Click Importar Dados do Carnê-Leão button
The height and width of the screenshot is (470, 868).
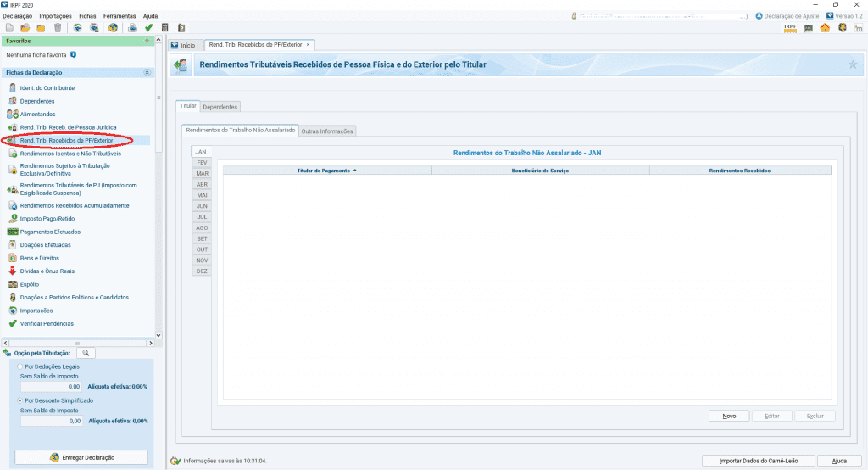[x=759, y=461]
